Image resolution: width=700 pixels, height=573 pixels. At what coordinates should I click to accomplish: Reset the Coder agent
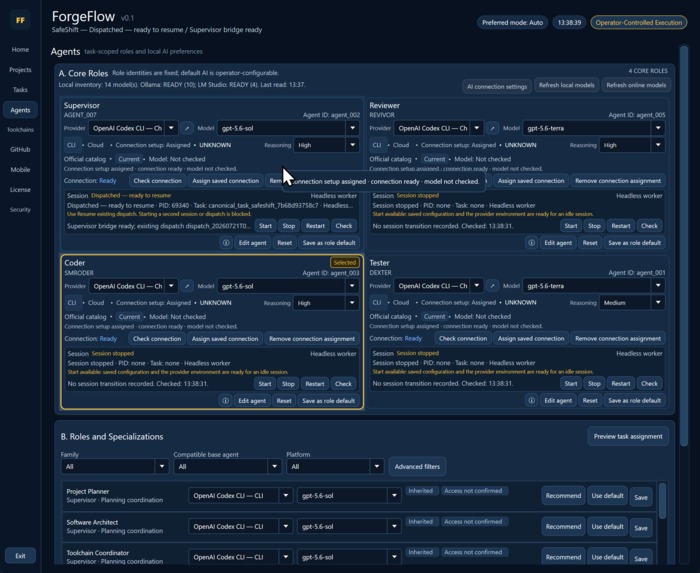(284, 401)
